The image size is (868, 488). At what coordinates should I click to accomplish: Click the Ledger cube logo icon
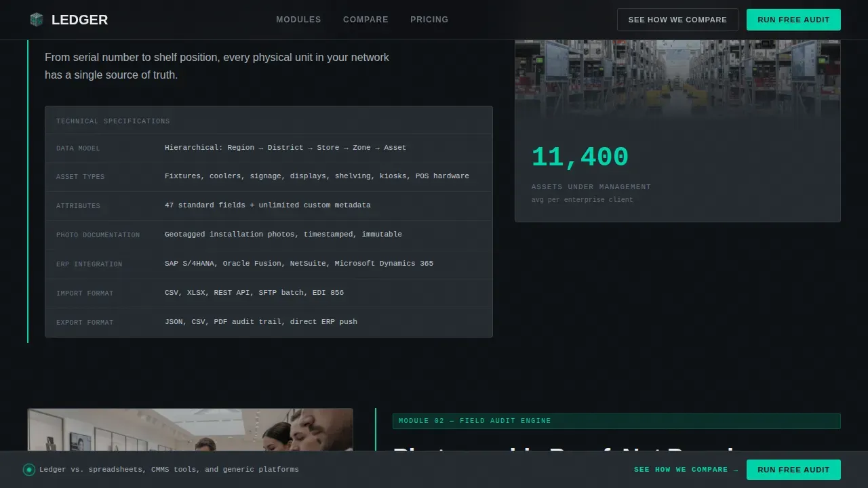click(x=36, y=20)
